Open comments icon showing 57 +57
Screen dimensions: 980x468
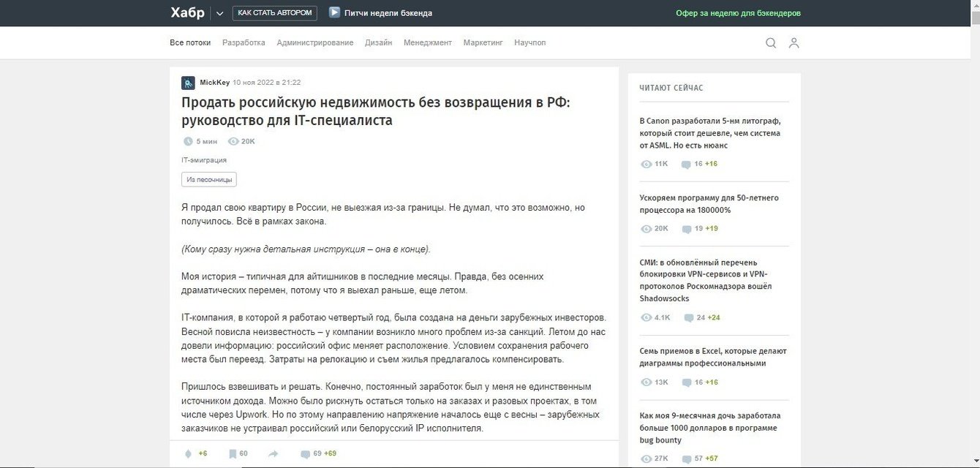(686, 458)
